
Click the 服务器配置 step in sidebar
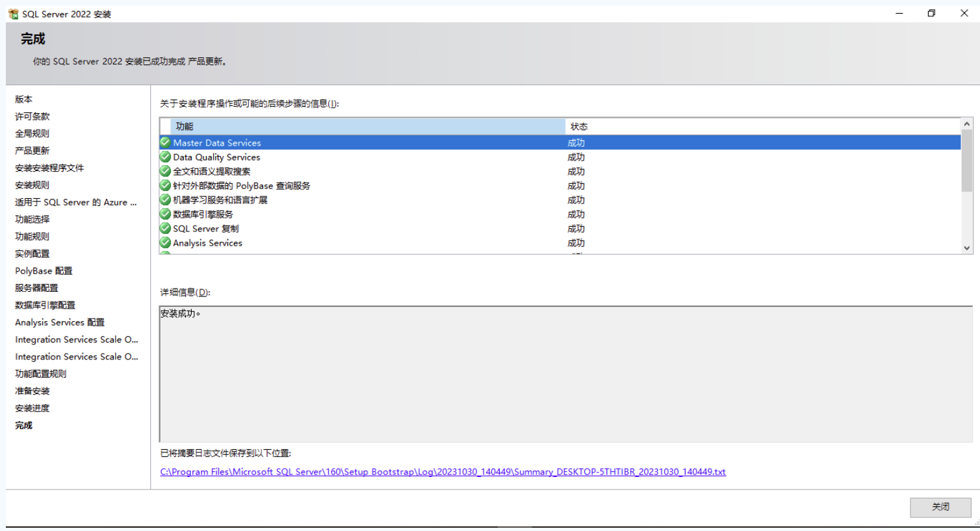[36, 287]
